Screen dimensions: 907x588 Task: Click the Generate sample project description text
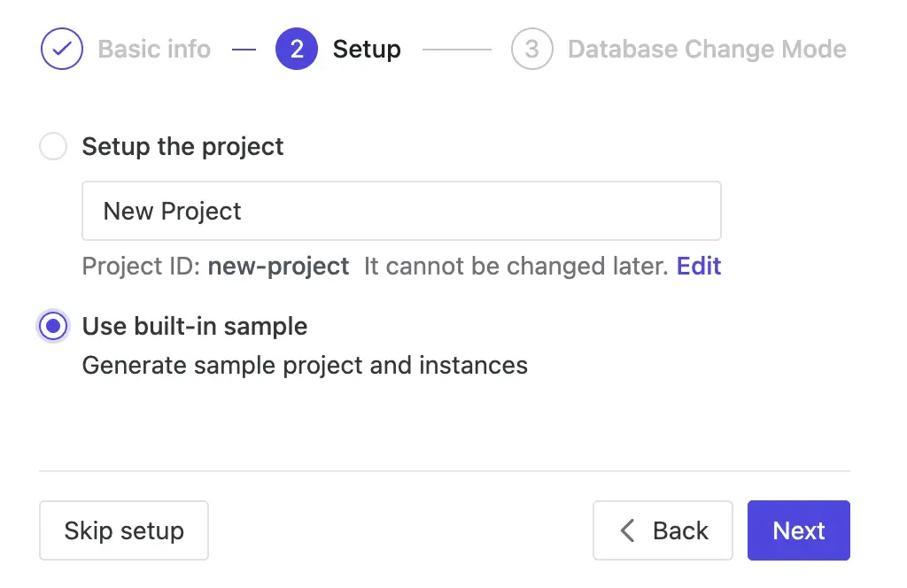click(304, 365)
